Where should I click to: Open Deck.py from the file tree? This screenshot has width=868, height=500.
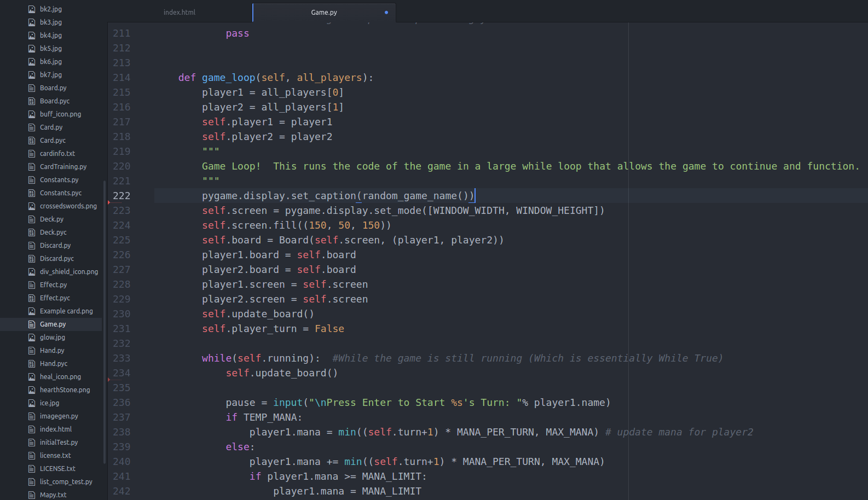51,219
